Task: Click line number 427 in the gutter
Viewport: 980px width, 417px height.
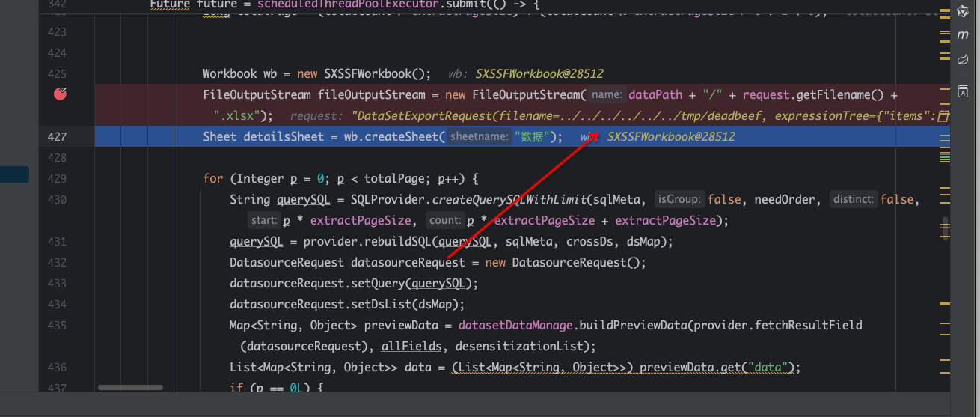Action: pos(57,137)
